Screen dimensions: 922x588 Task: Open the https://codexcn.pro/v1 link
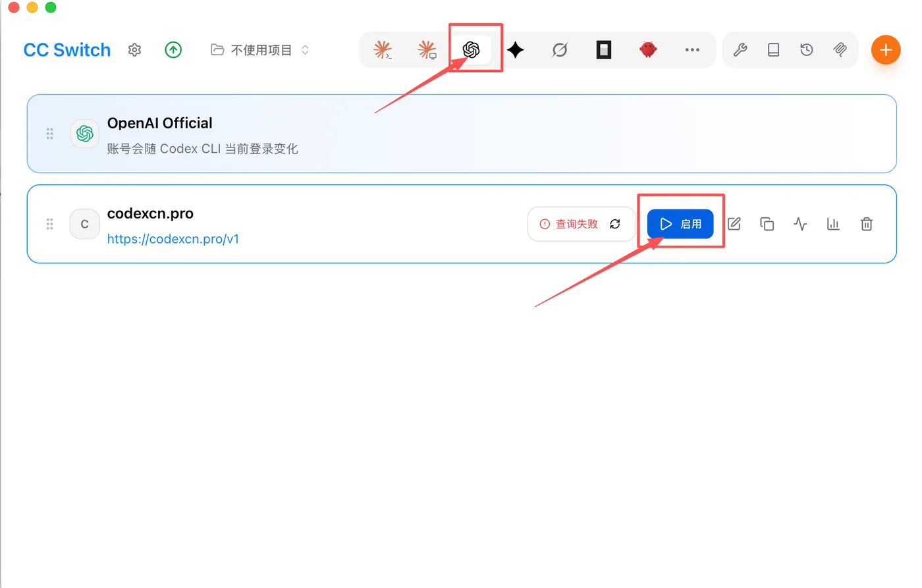(x=173, y=239)
